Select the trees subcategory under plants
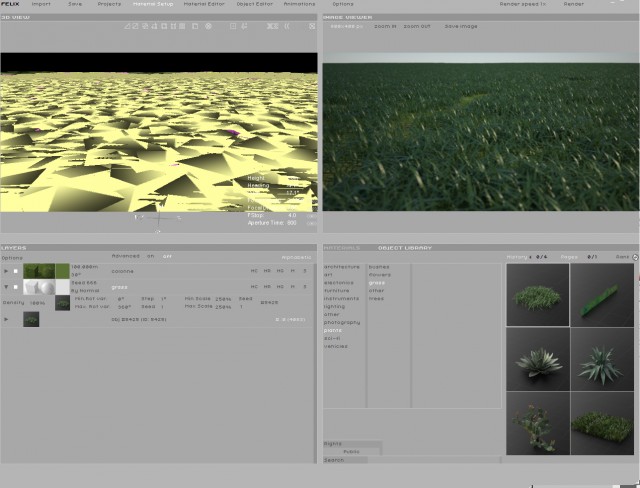Image resolution: width=640 pixels, height=488 pixels. click(376, 299)
